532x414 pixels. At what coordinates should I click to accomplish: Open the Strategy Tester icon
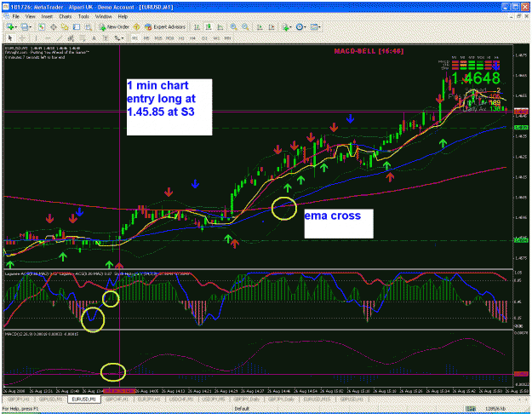click(89, 26)
